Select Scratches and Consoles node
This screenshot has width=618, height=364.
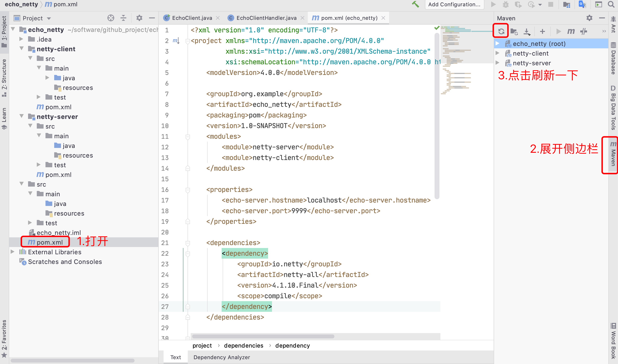65,262
